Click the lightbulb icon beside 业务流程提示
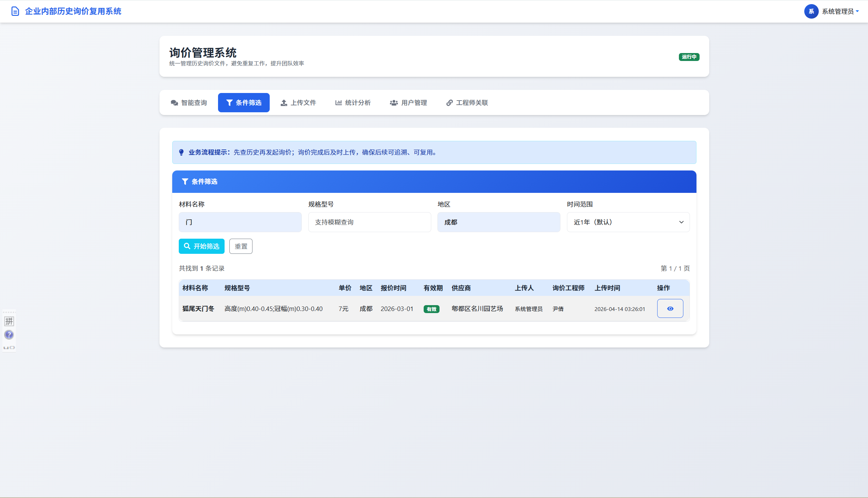 [x=182, y=152]
